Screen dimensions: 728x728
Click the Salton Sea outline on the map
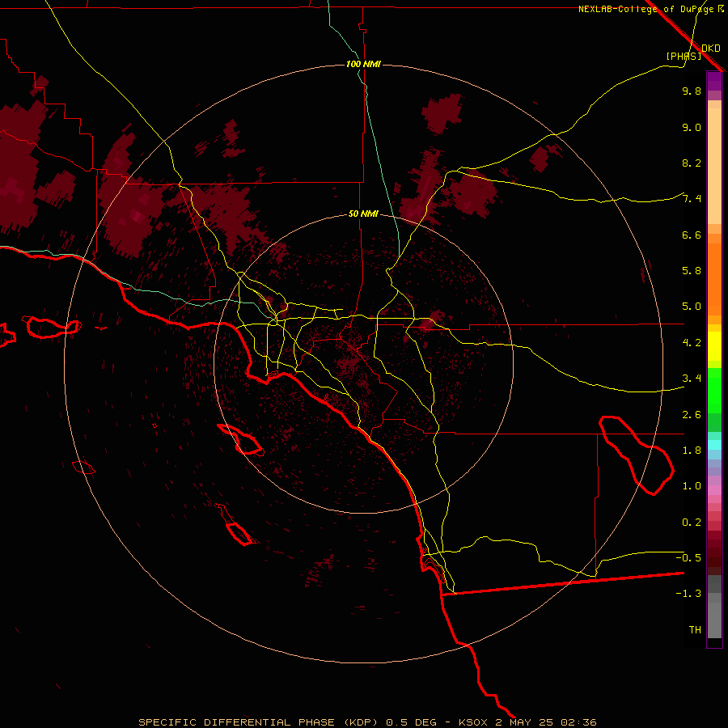(636, 456)
